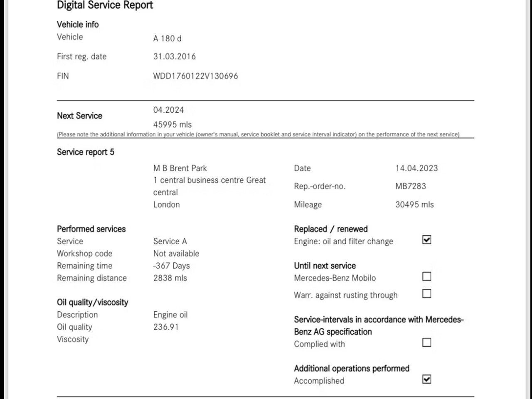Screen dimensions: 532x399
Task: Uncheck the Accomplished checkbox
Action: [426, 379]
